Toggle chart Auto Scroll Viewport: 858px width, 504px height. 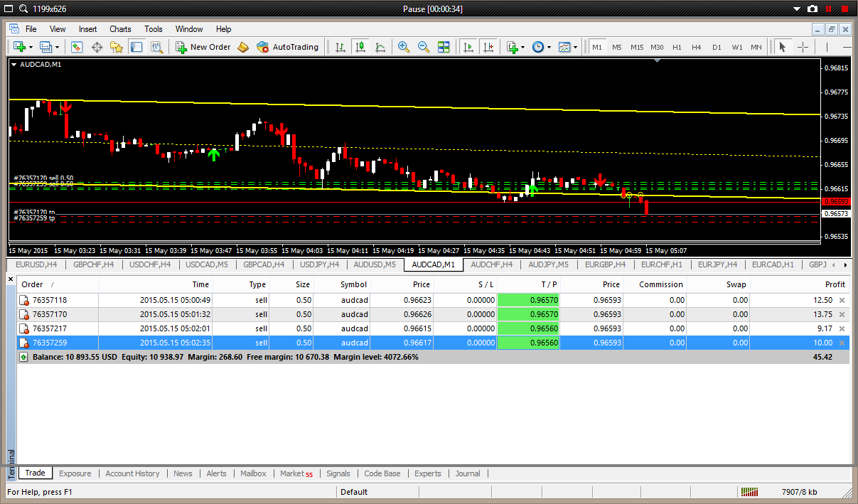(468, 47)
